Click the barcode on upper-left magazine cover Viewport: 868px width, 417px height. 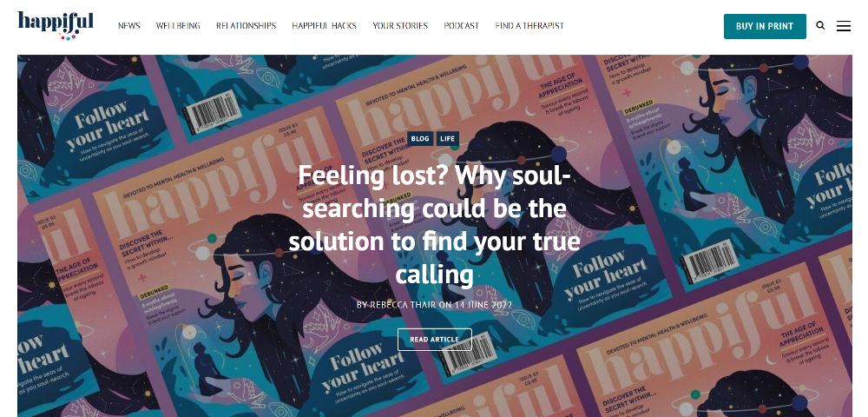[x=212, y=111]
